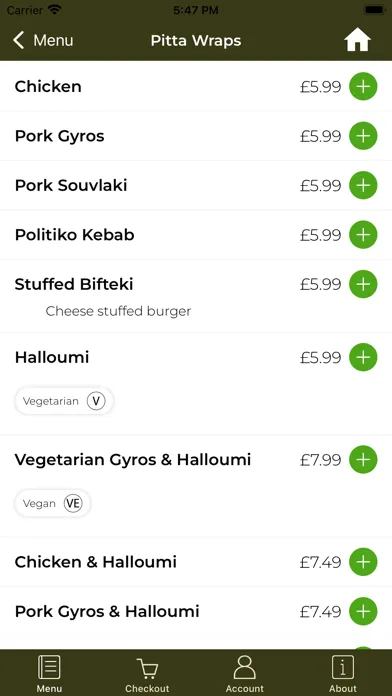Add Chicken & Halloumi with plus icon
Viewport: 392px width, 696px height.
363,562
